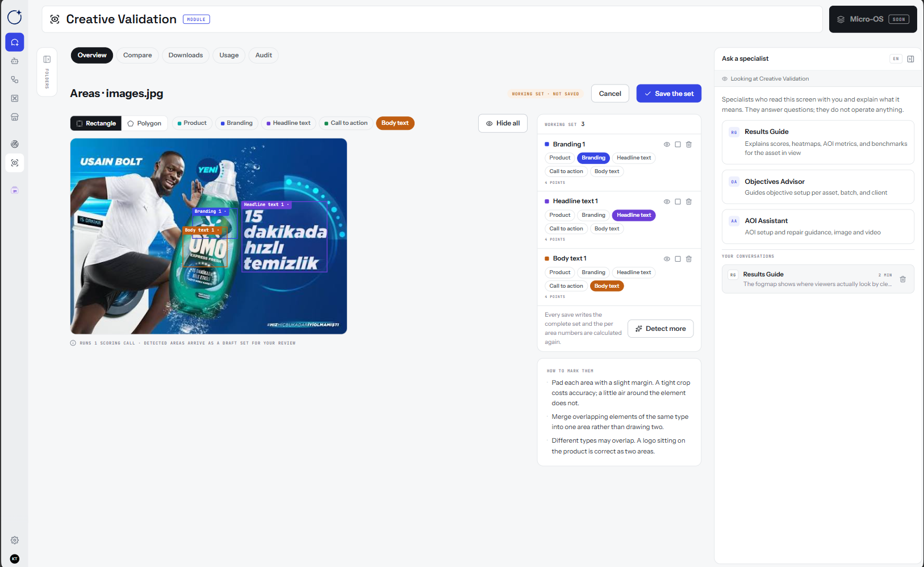Select the Rectangle drawing mode
The height and width of the screenshot is (567, 924).
96,123
